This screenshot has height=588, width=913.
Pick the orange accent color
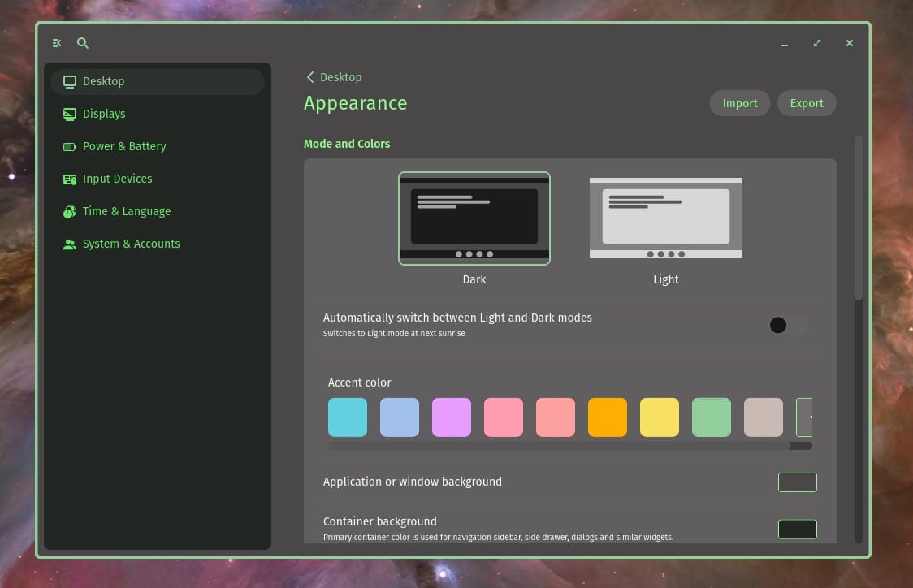607,417
